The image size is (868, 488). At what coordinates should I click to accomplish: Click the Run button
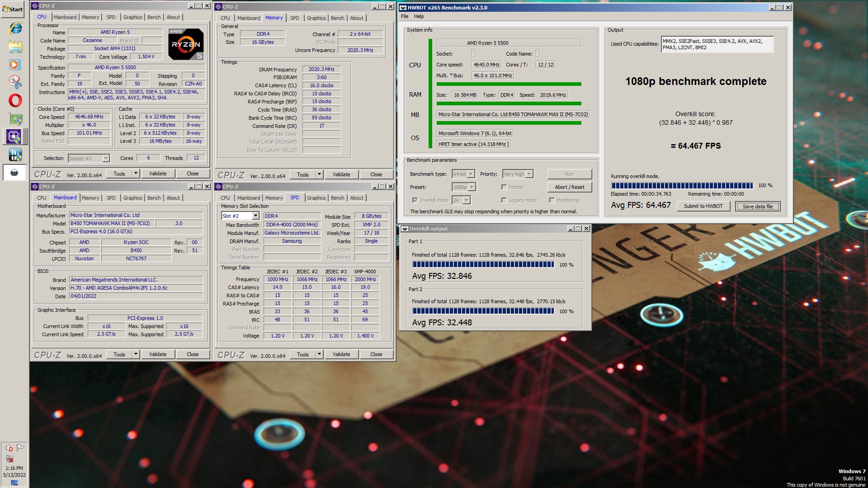(570, 174)
